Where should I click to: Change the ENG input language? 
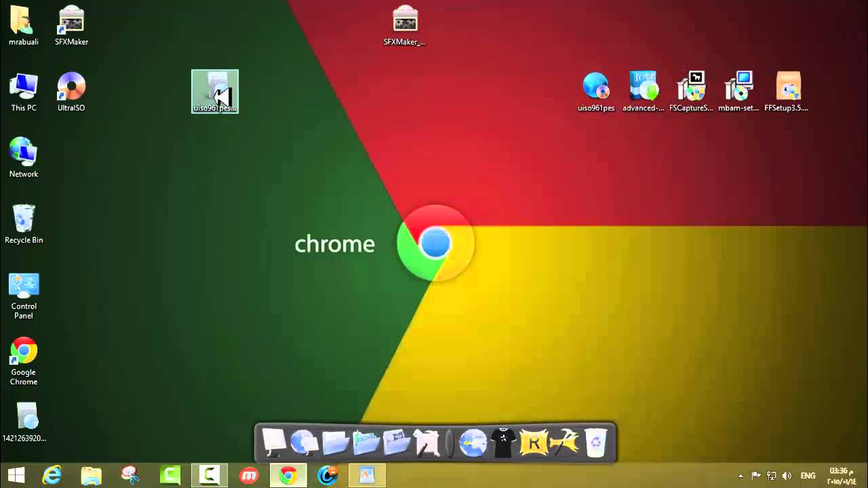(x=808, y=476)
